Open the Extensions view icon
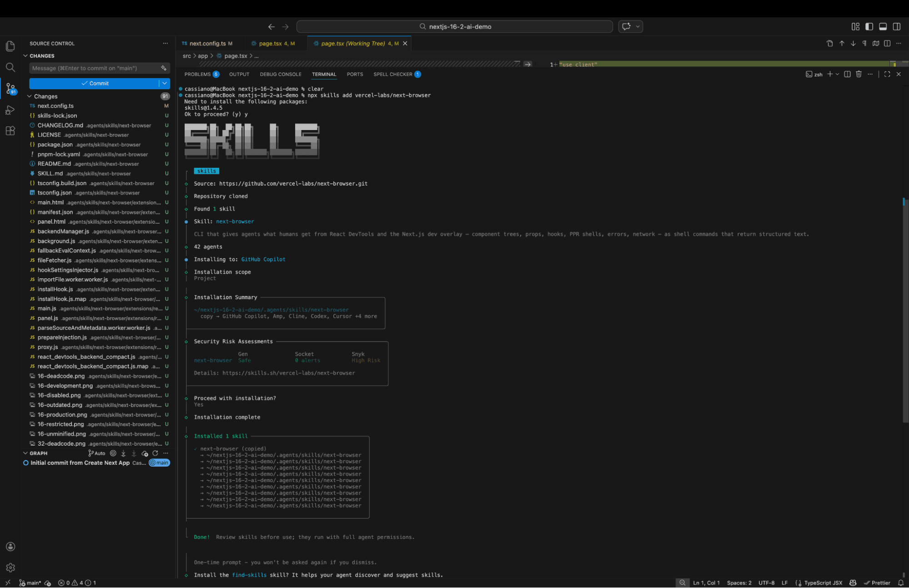 point(10,131)
